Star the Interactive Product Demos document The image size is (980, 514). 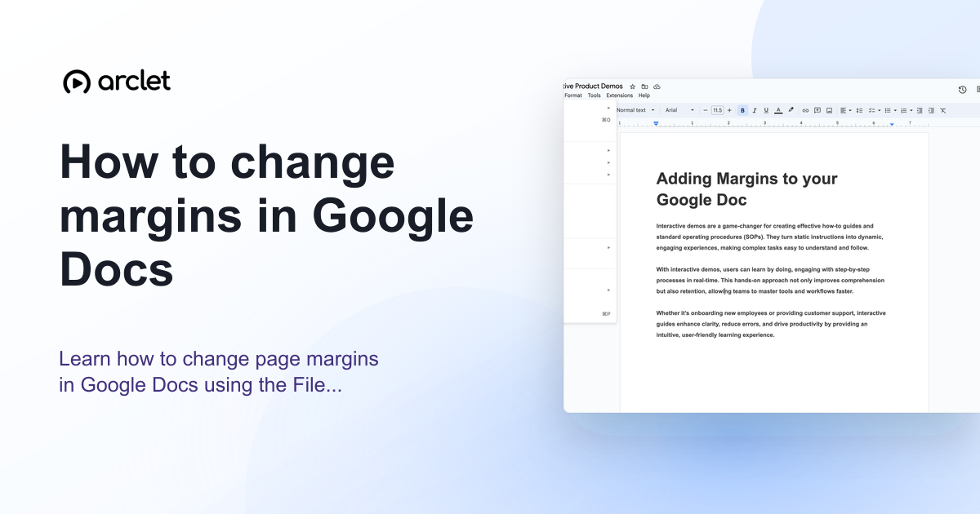click(x=633, y=86)
